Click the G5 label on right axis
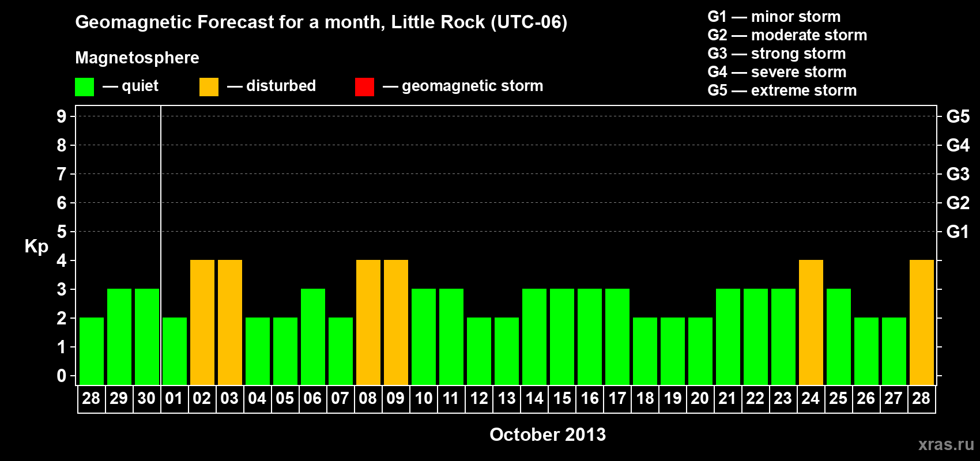This screenshot has width=980, height=461. click(x=958, y=116)
